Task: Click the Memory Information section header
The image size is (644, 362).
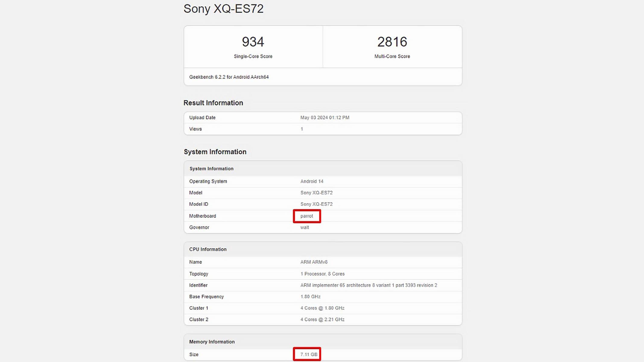Action: [211, 342]
